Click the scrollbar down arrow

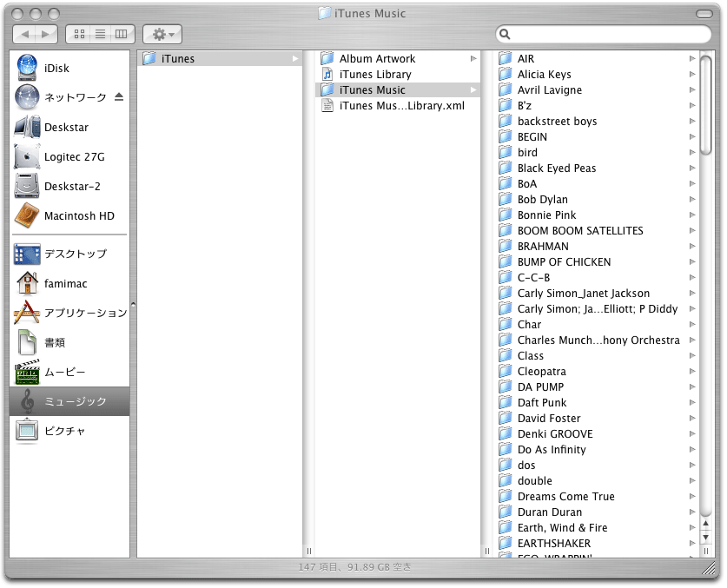coord(705,538)
